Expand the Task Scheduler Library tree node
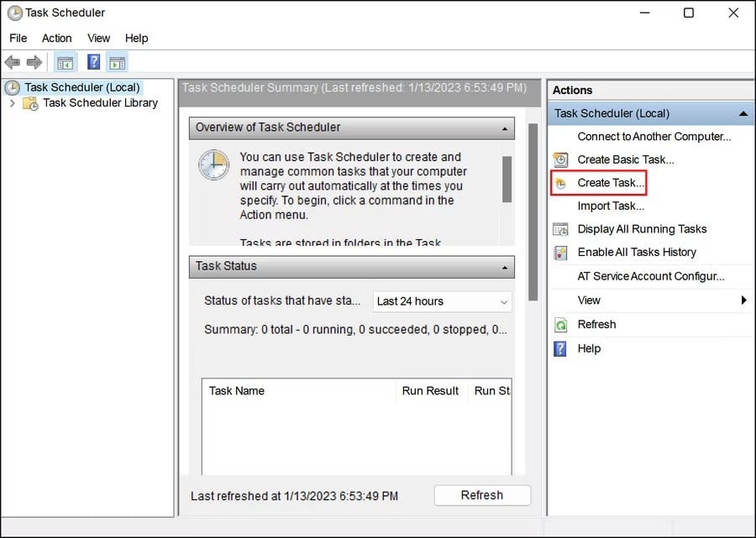756x538 pixels. point(13,103)
